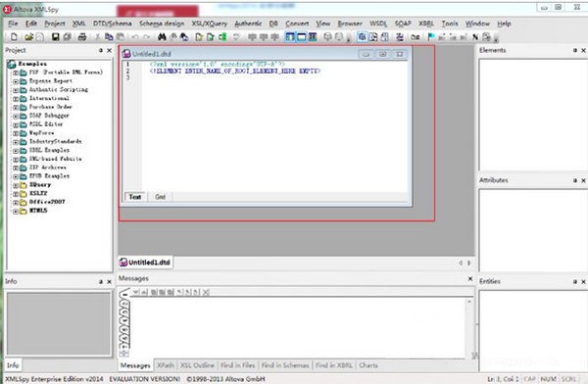Click the Print toolbar icon
This screenshot has width=588, height=384.
point(82,37)
